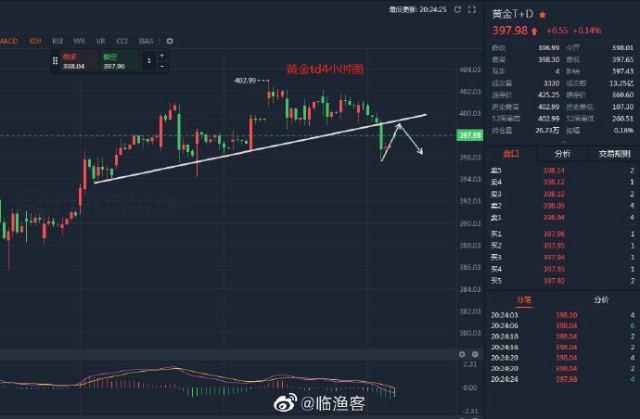Select the CCI indicator

coord(122,41)
